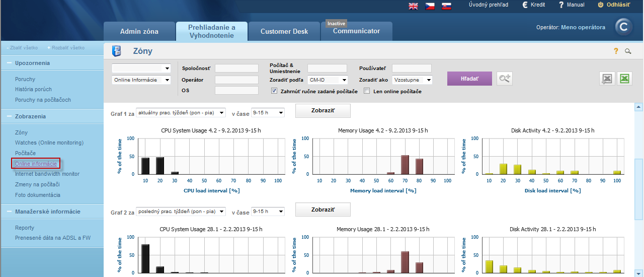Open Počítače sidebar link

tap(25, 153)
